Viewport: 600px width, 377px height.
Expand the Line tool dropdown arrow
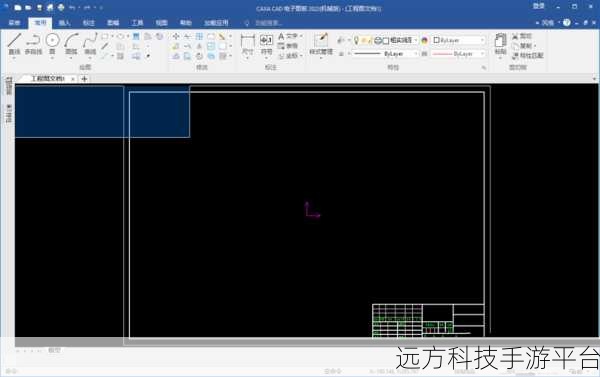15,57
